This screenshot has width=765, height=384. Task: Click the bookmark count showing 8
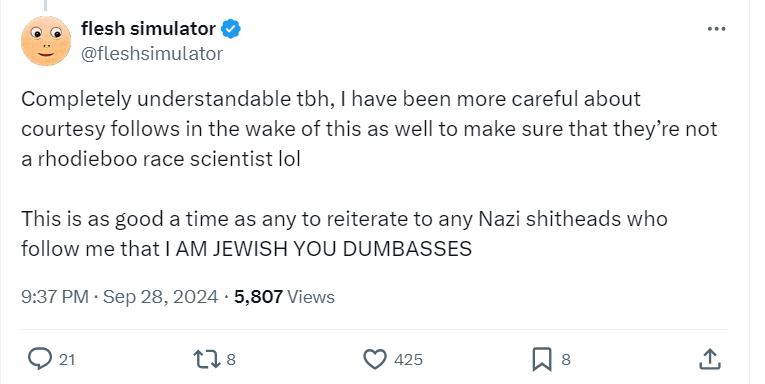(x=566, y=360)
